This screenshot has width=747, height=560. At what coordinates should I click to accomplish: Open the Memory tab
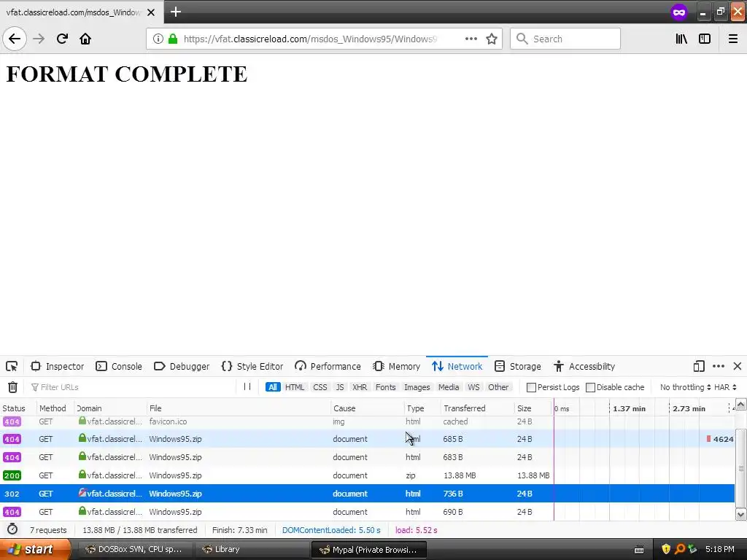coord(396,366)
